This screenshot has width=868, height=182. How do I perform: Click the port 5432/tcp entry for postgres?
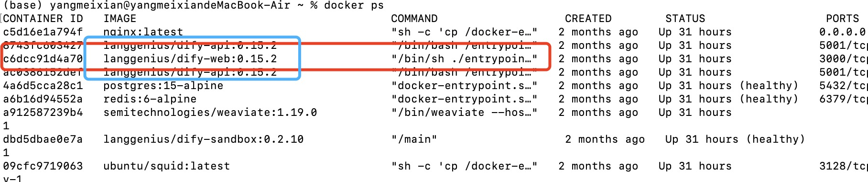(843, 86)
